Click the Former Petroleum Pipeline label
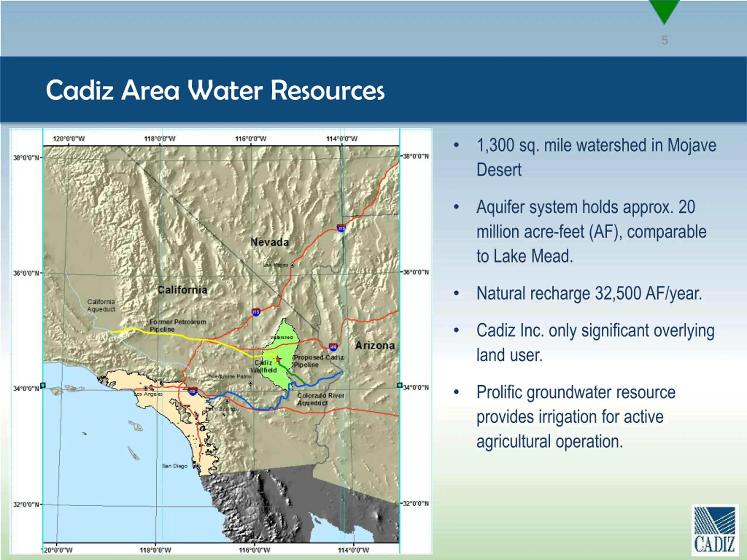This screenshot has width=747, height=560. (x=178, y=325)
